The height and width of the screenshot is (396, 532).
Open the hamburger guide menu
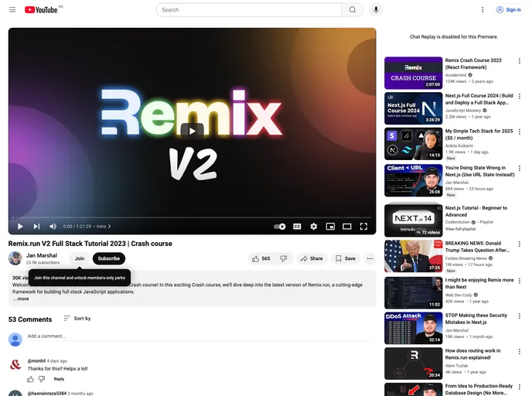(12, 9)
